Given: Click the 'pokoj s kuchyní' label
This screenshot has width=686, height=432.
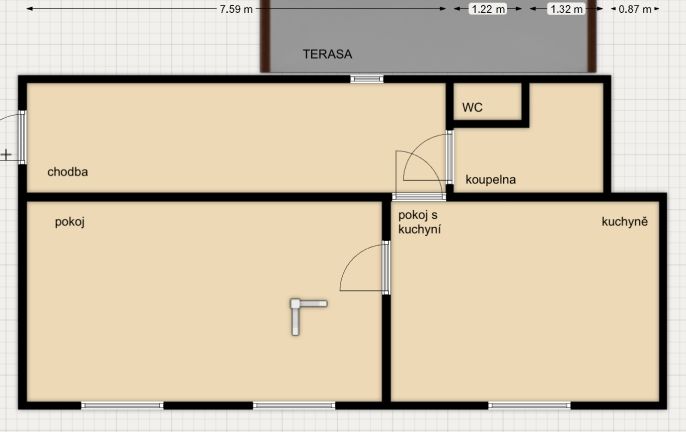Looking at the screenshot, I should (x=419, y=222).
